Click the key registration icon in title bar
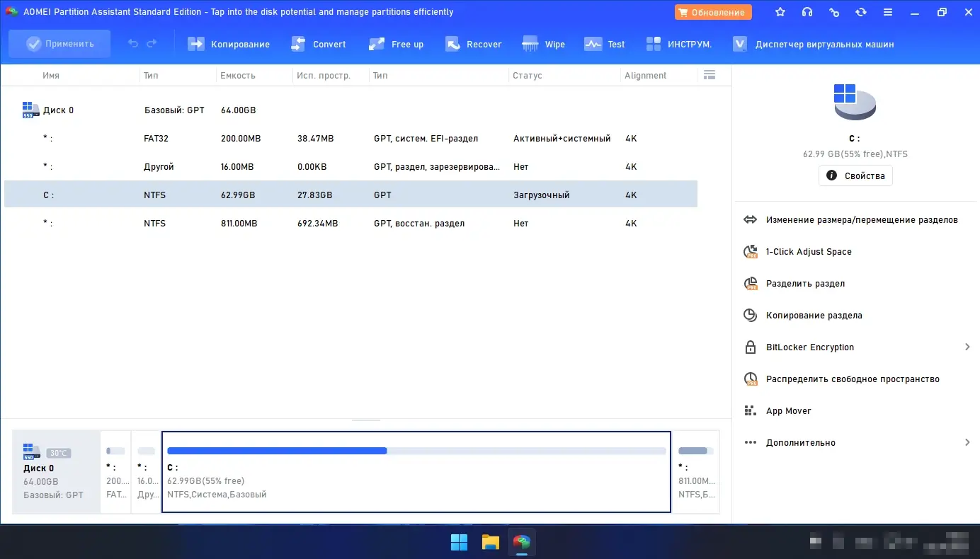This screenshot has width=980, height=559. [x=834, y=12]
